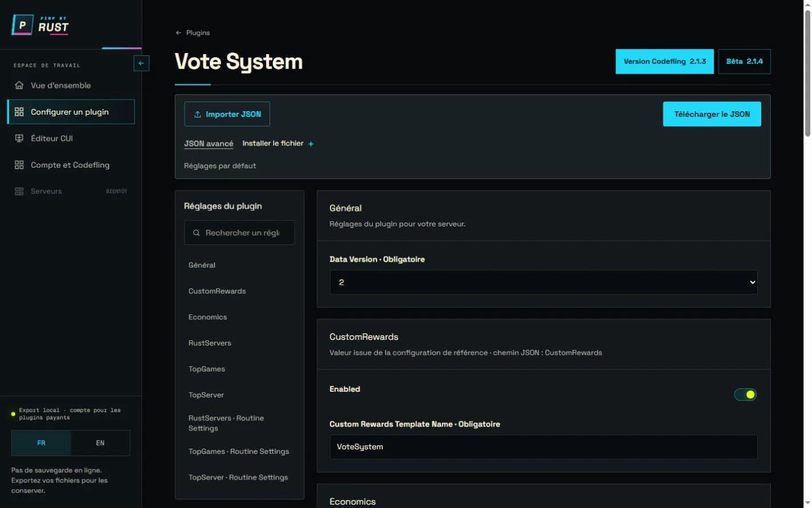Select the Bêta 2.1.4 version

click(744, 62)
